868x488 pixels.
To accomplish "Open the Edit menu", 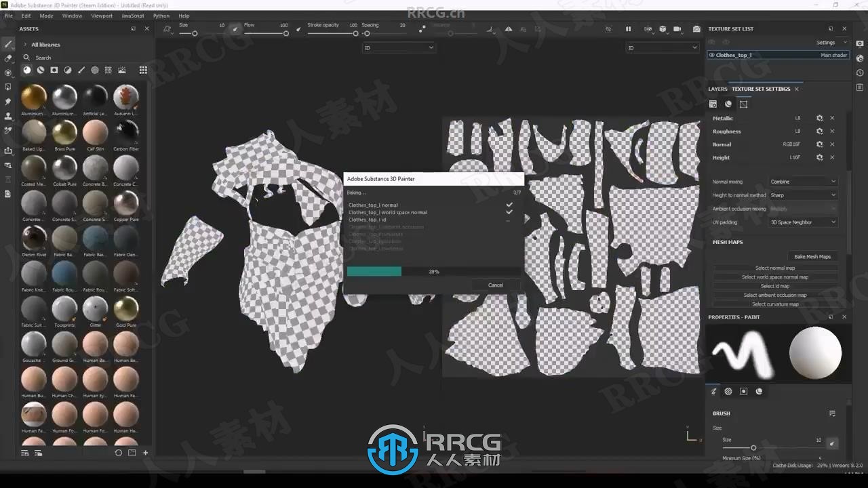I will tap(26, 16).
